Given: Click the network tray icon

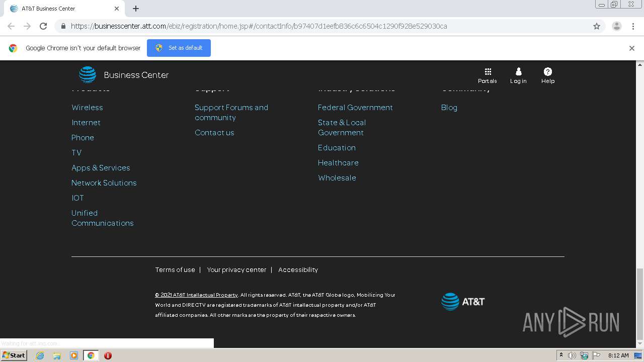Looking at the screenshot, I should tap(584, 355).
